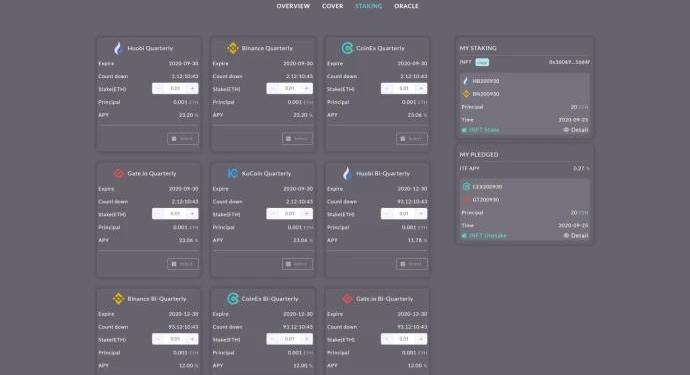The image size is (690, 375).
Task: Click the iNFT badge in My Staking
Action: point(482,62)
